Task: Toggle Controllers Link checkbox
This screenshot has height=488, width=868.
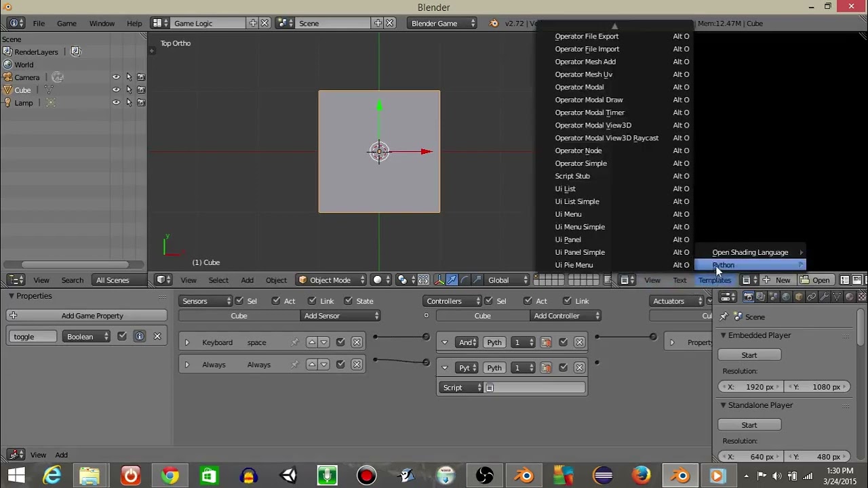Action: pyautogui.click(x=569, y=301)
